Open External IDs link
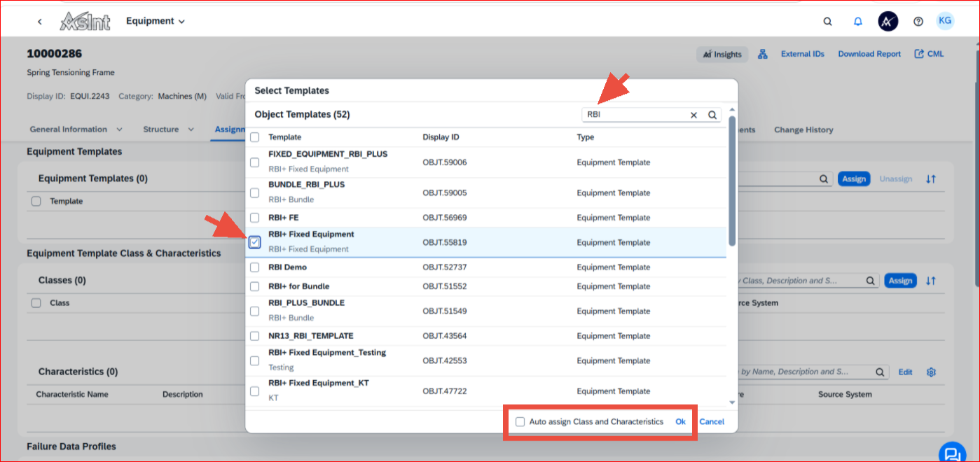 pos(803,54)
